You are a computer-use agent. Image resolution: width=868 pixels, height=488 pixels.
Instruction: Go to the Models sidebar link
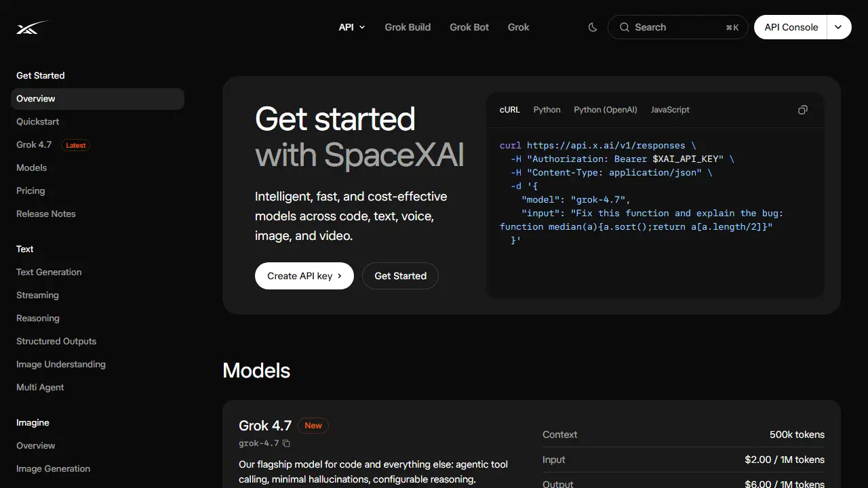coord(32,168)
